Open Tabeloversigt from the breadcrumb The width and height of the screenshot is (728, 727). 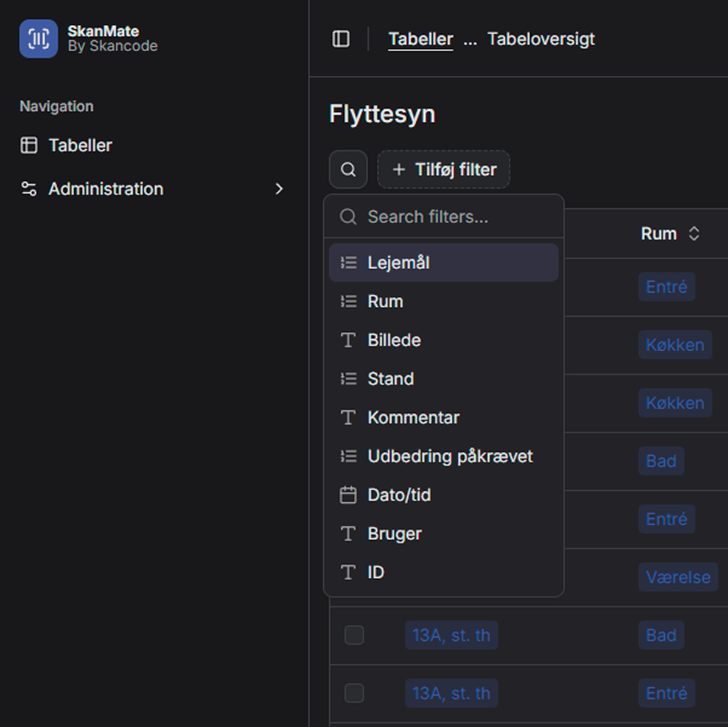click(x=540, y=38)
